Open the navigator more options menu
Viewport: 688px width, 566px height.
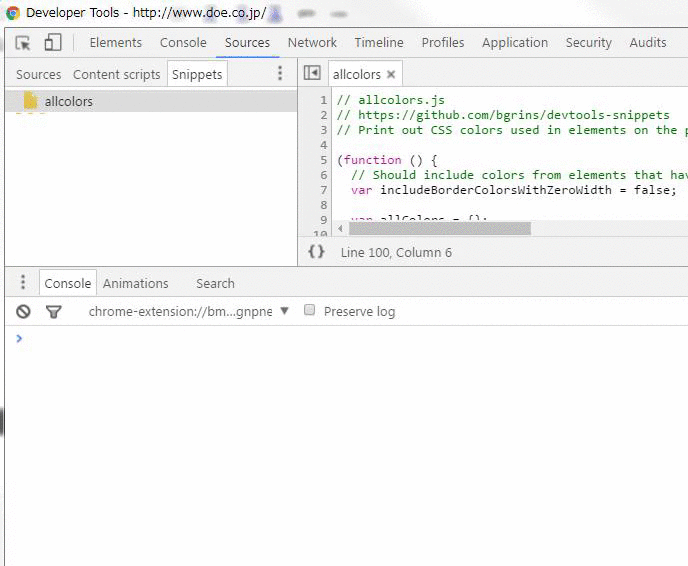[280, 73]
